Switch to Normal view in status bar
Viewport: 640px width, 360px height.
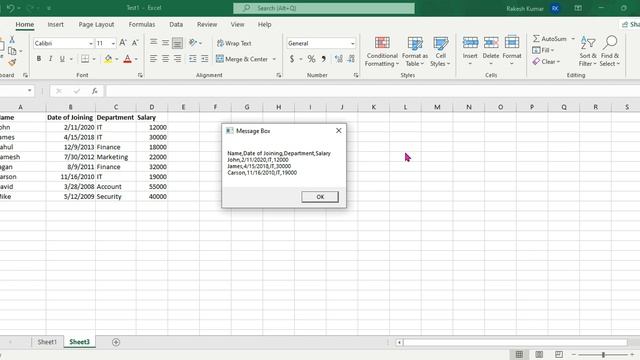coord(519,354)
